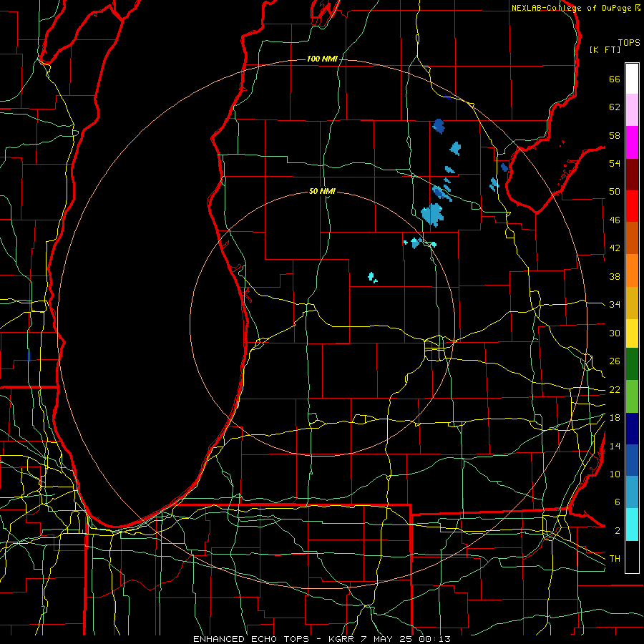Pick the burnt orange swatch above 42
Screen dimensions: 644x644
coord(632,238)
